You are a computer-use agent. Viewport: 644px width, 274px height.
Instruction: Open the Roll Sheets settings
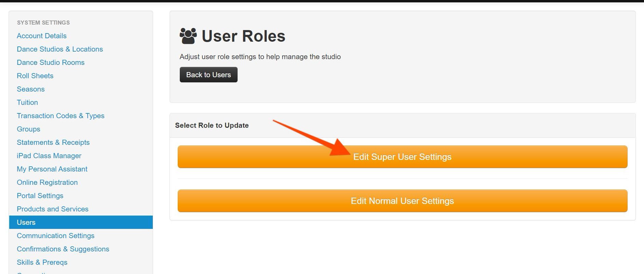pos(35,76)
